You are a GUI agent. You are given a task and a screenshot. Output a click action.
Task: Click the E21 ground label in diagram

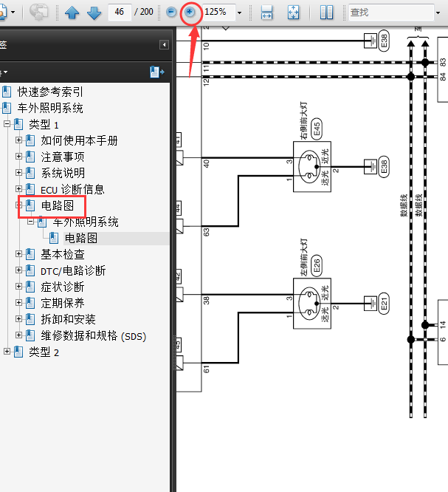(384, 304)
